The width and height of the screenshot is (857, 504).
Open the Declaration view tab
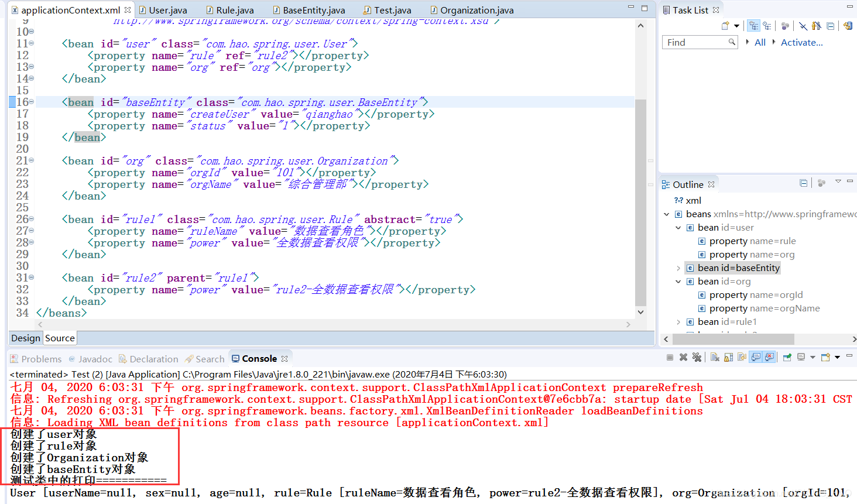point(148,359)
